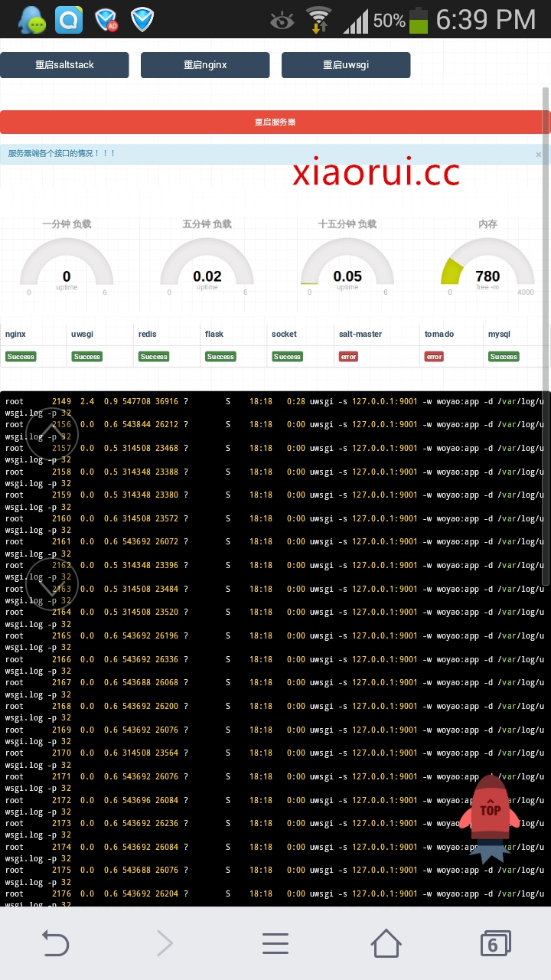Screen dimensions: 551x980
Task: Tap the browser forward arrow
Action: [165, 944]
